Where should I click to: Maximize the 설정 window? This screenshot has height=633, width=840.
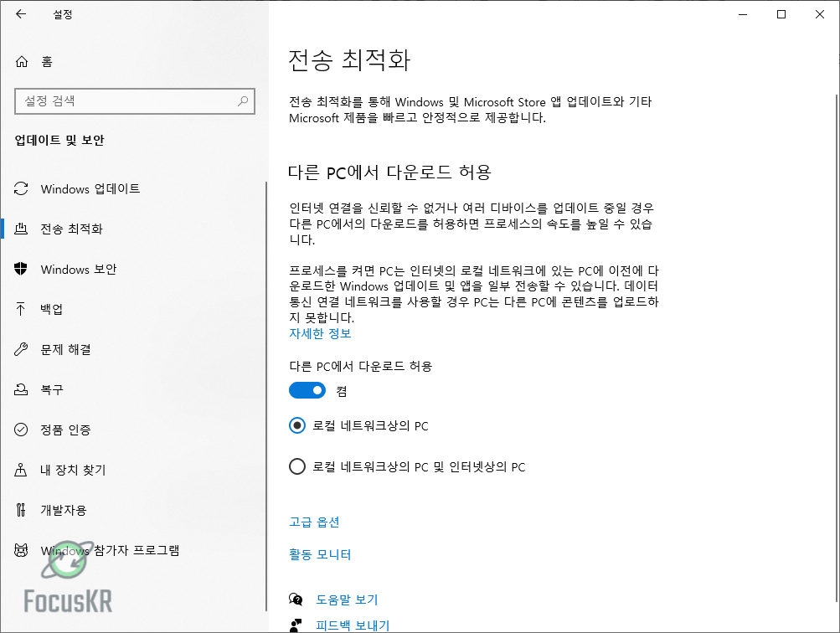point(781,14)
